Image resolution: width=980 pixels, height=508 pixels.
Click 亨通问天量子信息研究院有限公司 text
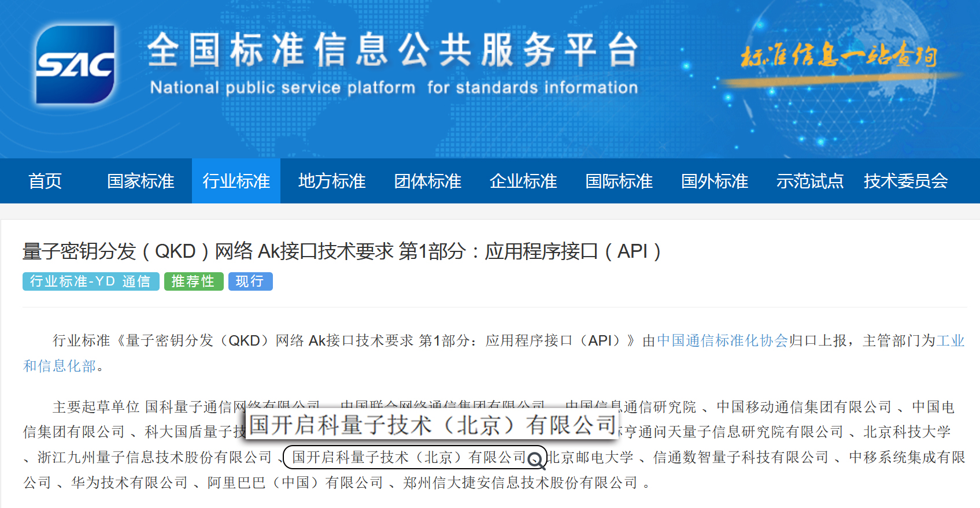pyautogui.click(x=734, y=432)
